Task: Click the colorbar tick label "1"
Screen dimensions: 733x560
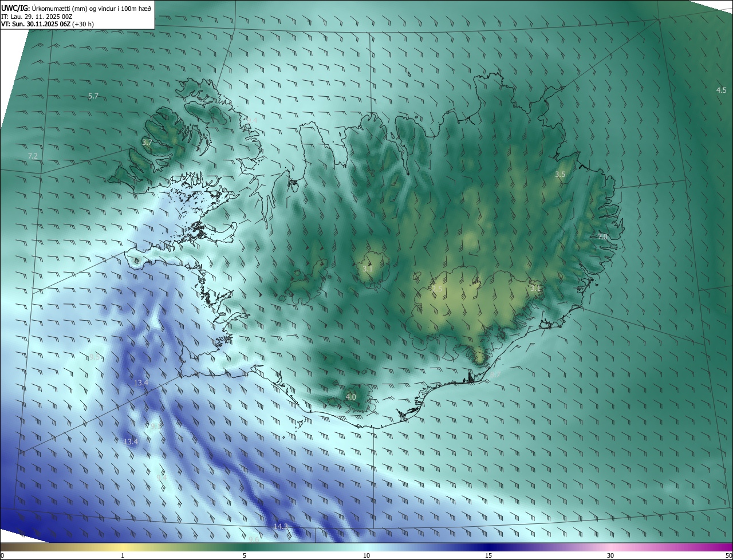Action: pyautogui.click(x=123, y=556)
